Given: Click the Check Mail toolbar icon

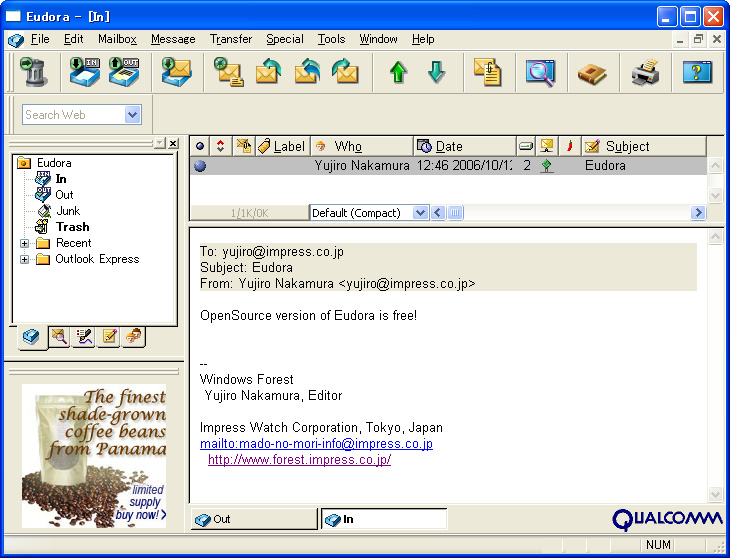Looking at the screenshot, I should point(176,72).
